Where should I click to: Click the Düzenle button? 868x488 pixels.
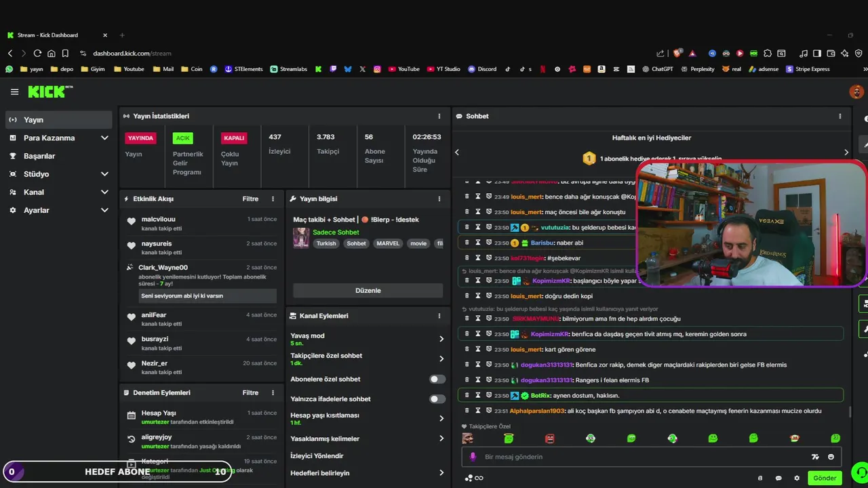[368, 291]
